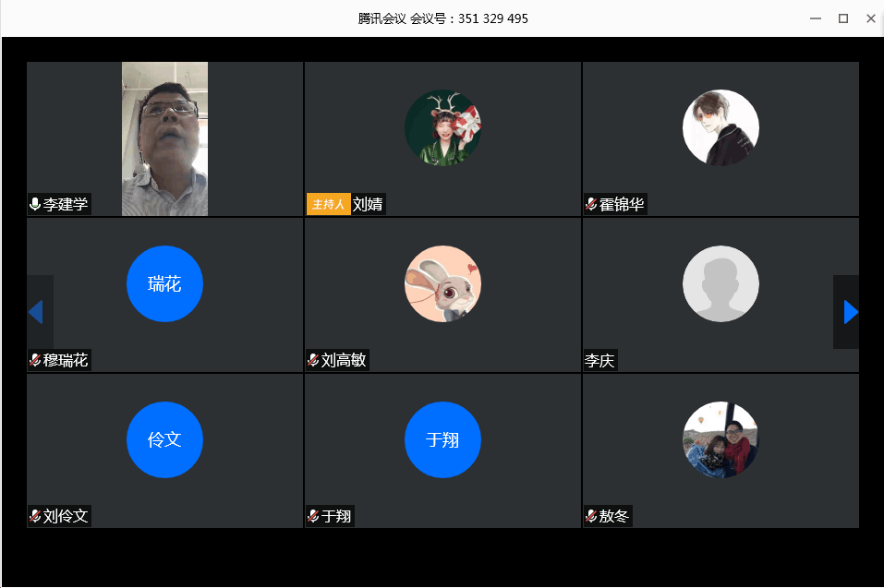Click 敖冬's photo avatar
The width and height of the screenshot is (884, 588).
click(x=721, y=439)
